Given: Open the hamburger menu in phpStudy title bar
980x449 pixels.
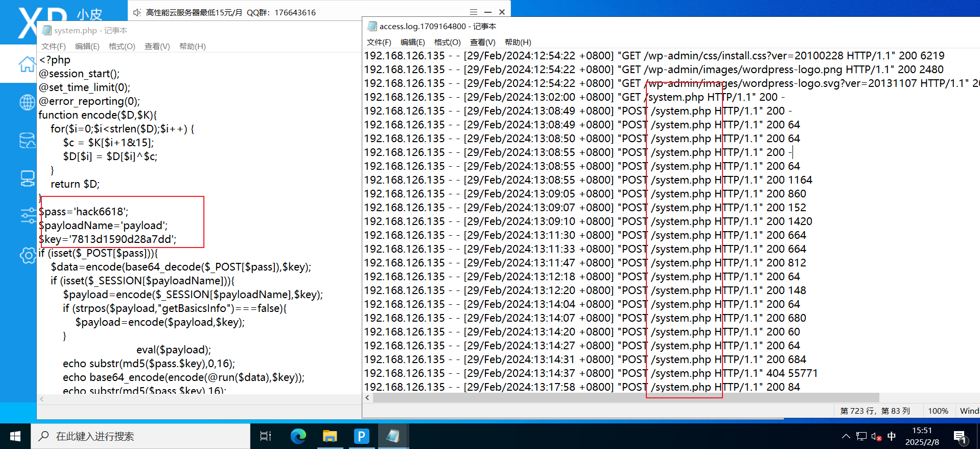Looking at the screenshot, I should tap(474, 12).
